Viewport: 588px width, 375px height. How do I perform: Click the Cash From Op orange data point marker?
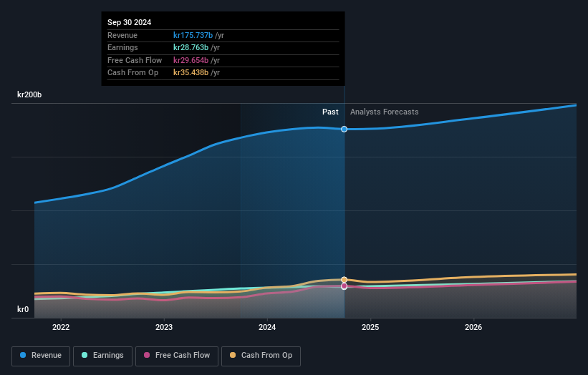point(344,280)
